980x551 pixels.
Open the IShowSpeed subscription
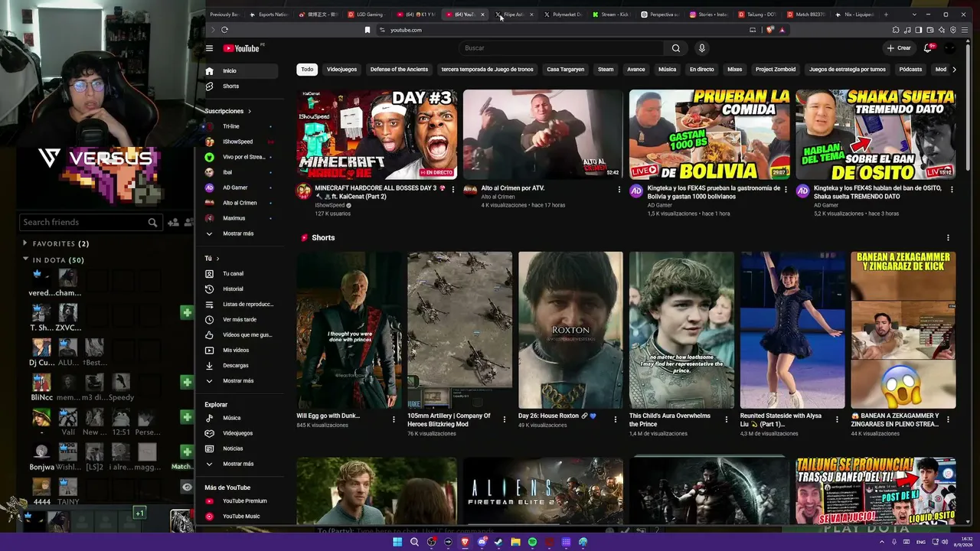pyautogui.click(x=240, y=142)
